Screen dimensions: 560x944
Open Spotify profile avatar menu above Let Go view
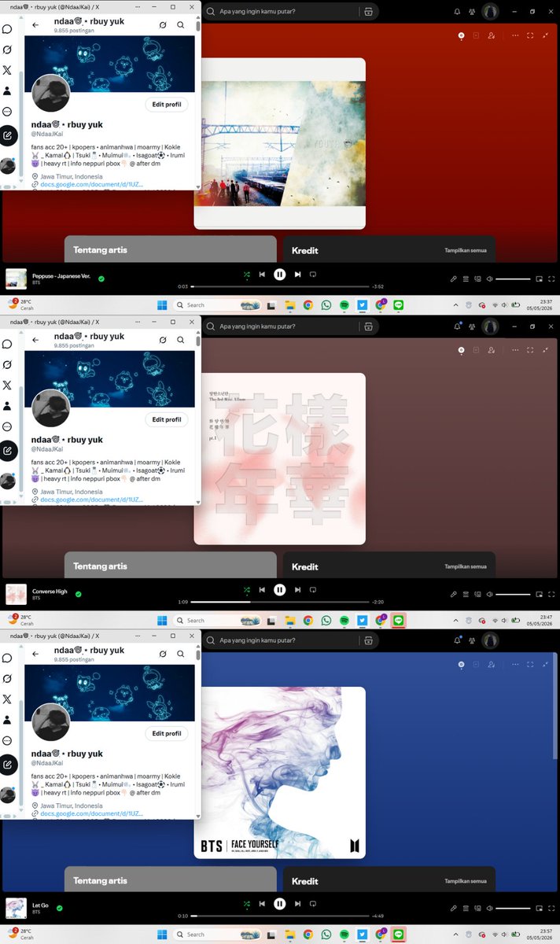[x=491, y=640]
